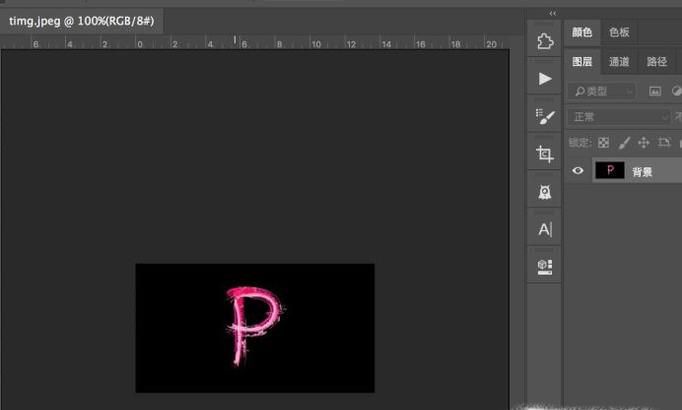This screenshot has height=410, width=682.
Task: Toggle lock position move icon
Action: (644, 143)
